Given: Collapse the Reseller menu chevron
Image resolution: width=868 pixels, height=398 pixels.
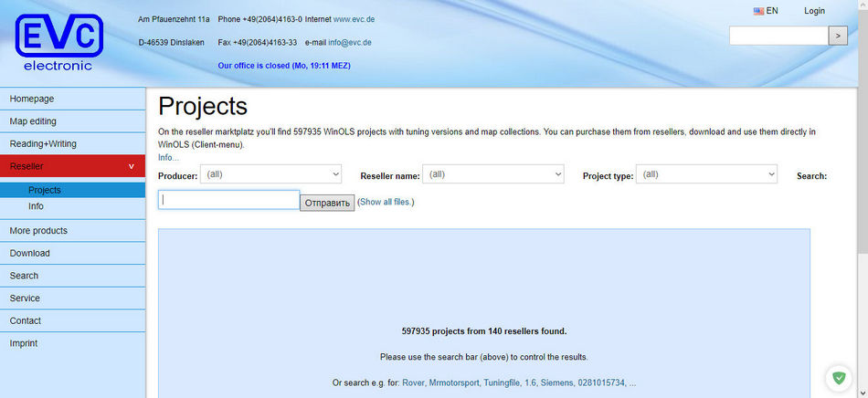Looking at the screenshot, I should click(x=132, y=166).
